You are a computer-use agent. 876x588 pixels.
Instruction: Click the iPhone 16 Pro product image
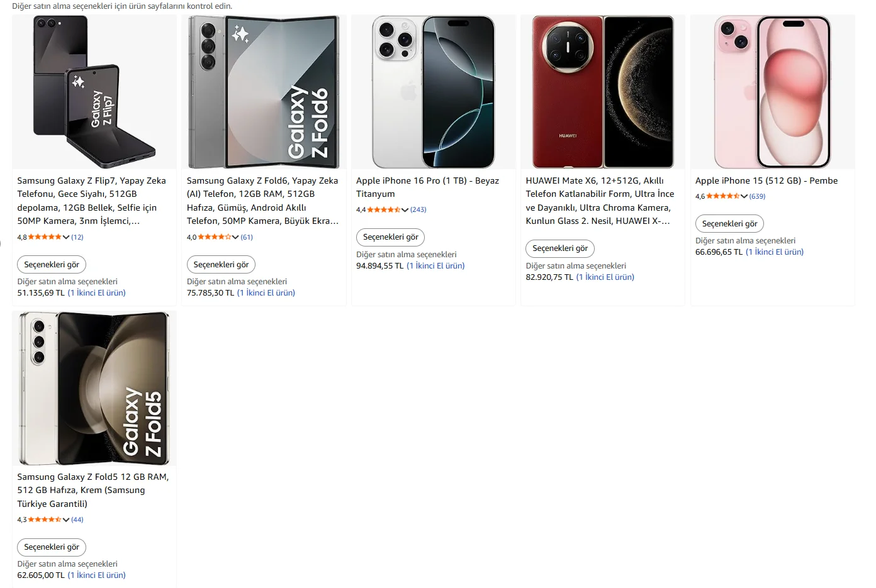[433, 92]
